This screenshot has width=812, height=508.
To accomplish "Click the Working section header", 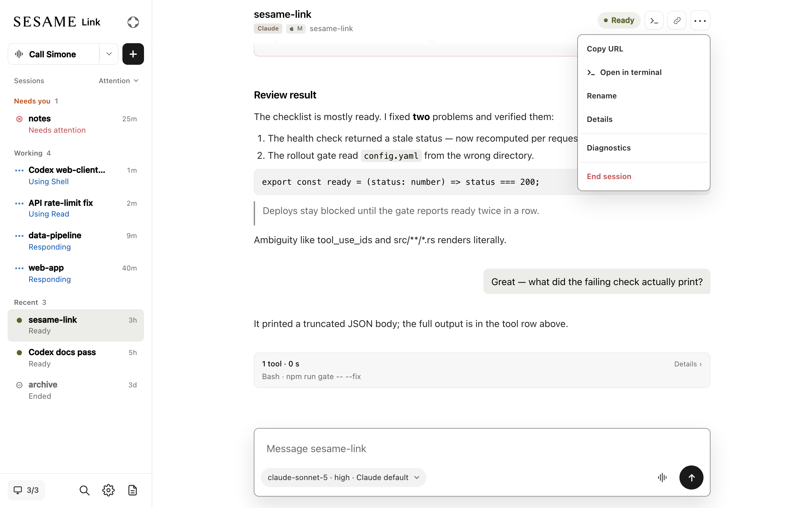I will [x=33, y=153].
